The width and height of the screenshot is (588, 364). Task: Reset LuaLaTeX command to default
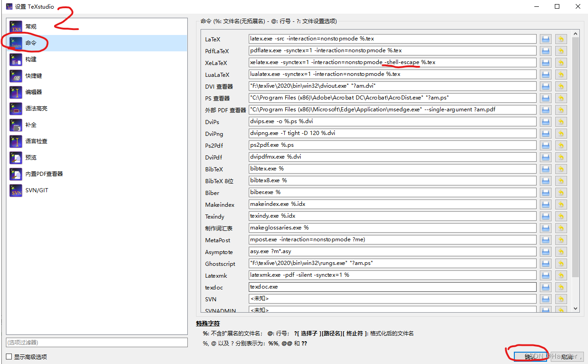(x=561, y=75)
